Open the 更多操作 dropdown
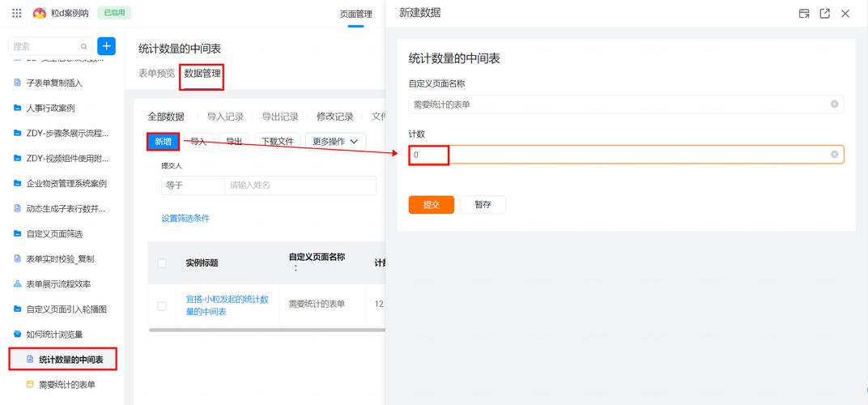Image resolution: width=868 pixels, height=405 pixels. (x=335, y=142)
